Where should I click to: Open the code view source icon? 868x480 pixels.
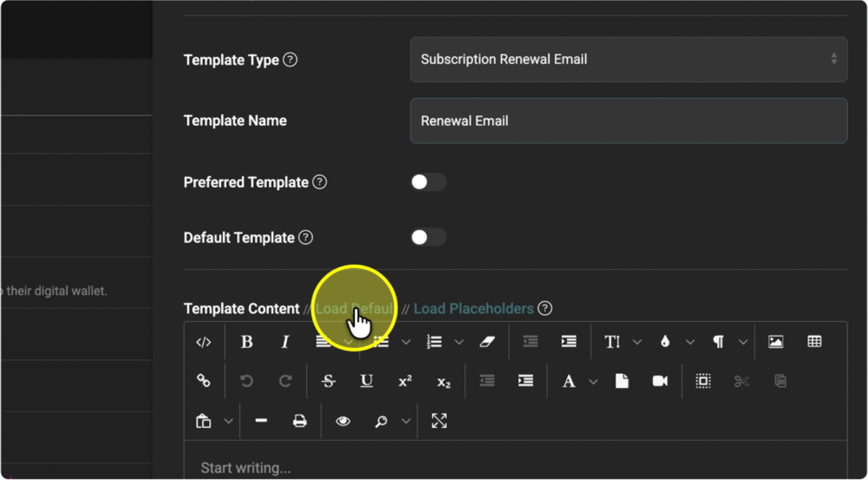pyautogui.click(x=204, y=342)
